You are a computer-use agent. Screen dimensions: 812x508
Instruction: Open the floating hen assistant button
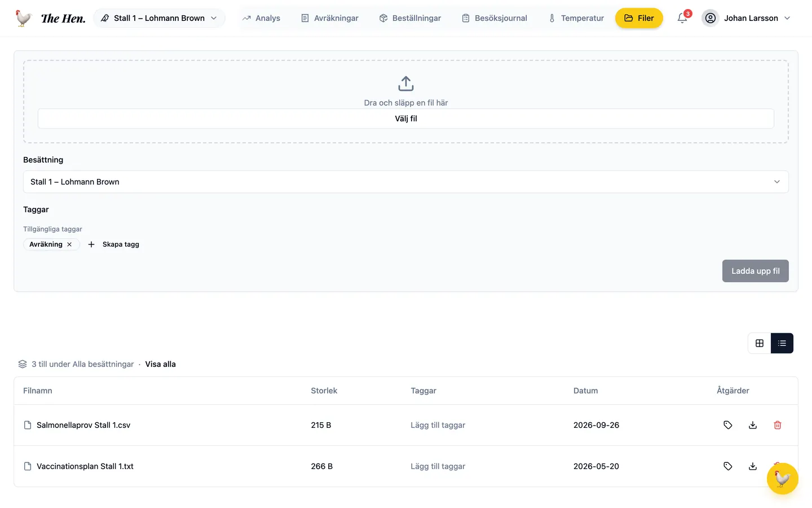[x=783, y=479]
